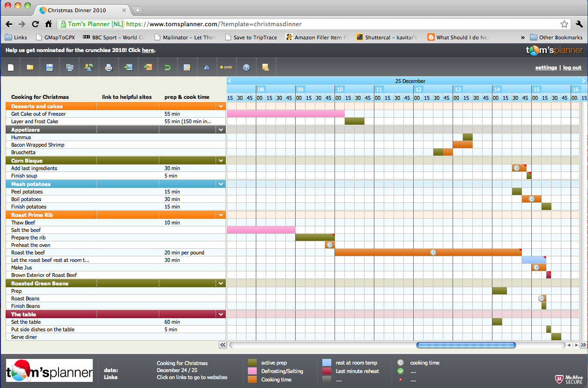Collapse the Mash potatoes group

pos(221,184)
